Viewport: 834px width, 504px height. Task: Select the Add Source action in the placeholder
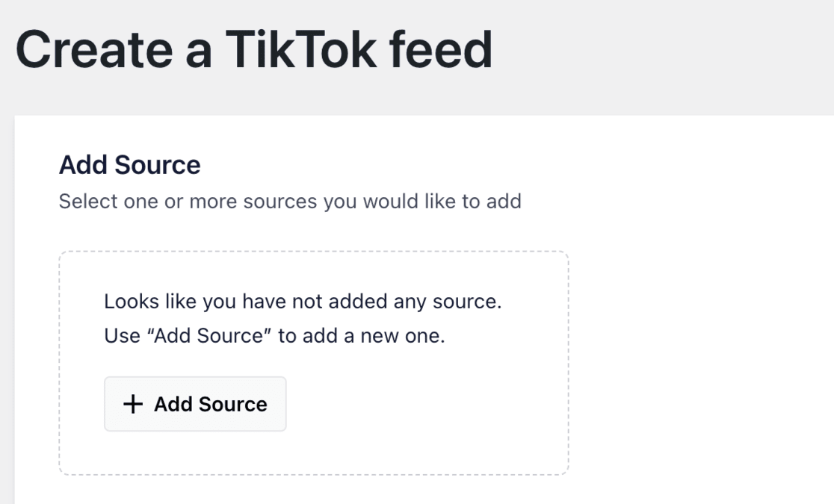pos(195,404)
